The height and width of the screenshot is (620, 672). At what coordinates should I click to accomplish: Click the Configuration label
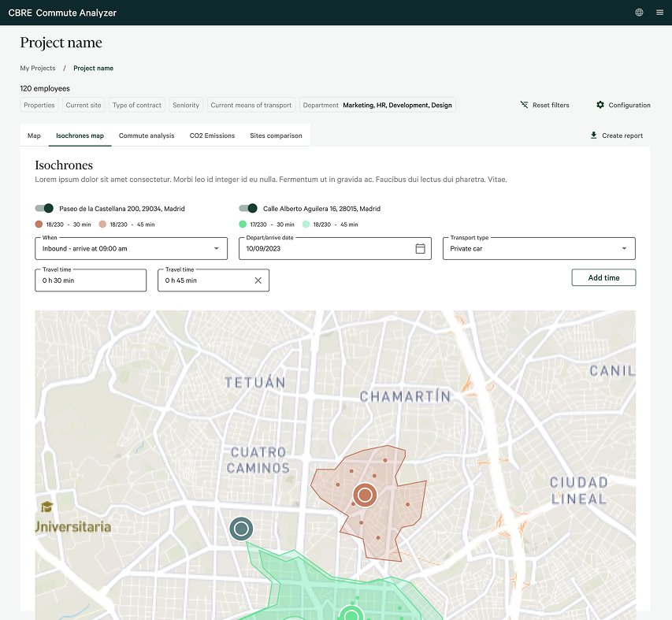click(x=629, y=105)
